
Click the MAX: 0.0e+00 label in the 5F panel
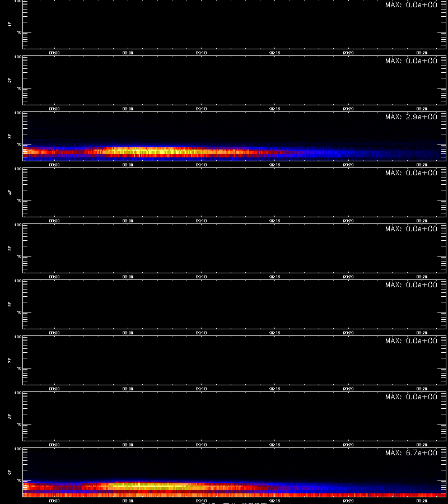[x=411, y=228]
